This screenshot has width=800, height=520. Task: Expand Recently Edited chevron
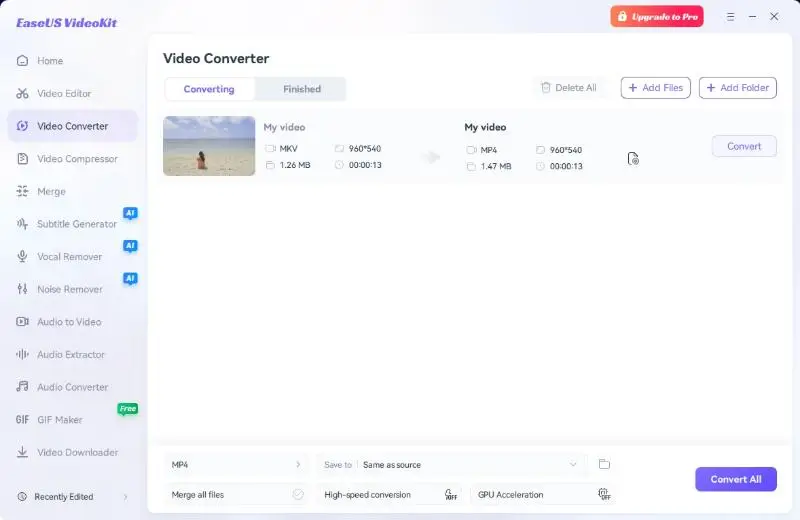[126, 497]
